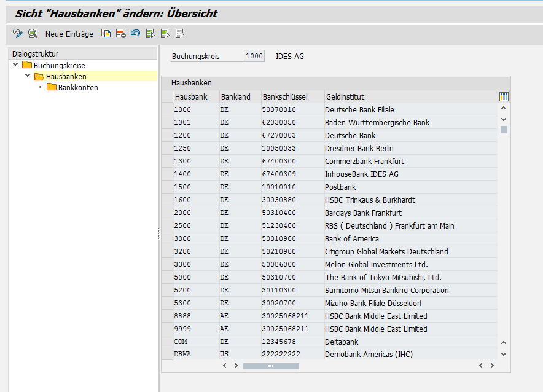Select row marker for Deltabank row
The width and height of the screenshot is (543, 392).
(x=167, y=342)
